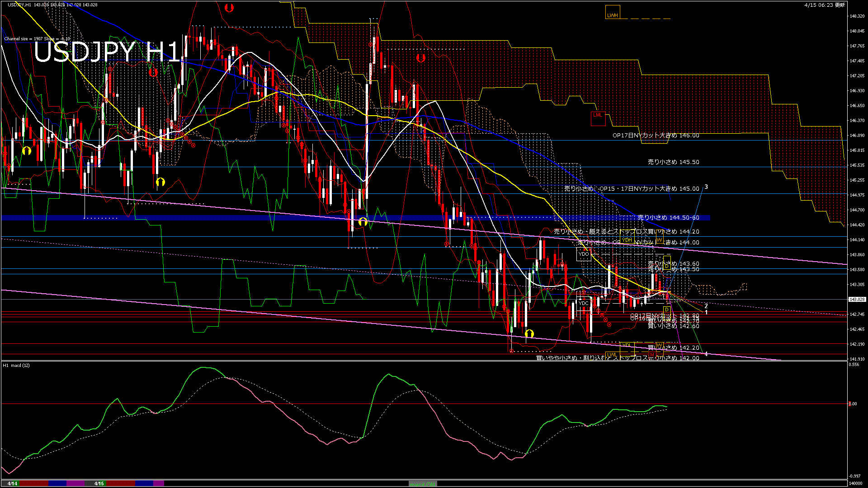The image size is (868, 488).
Task: Click the Channel size slope label
Action: click(37, 39)
